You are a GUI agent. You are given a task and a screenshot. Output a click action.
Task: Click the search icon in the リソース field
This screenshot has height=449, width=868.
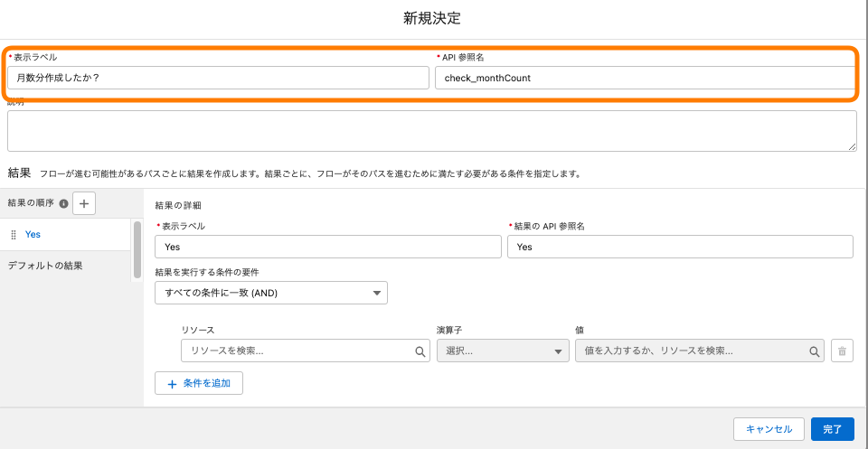click(420, 351)
